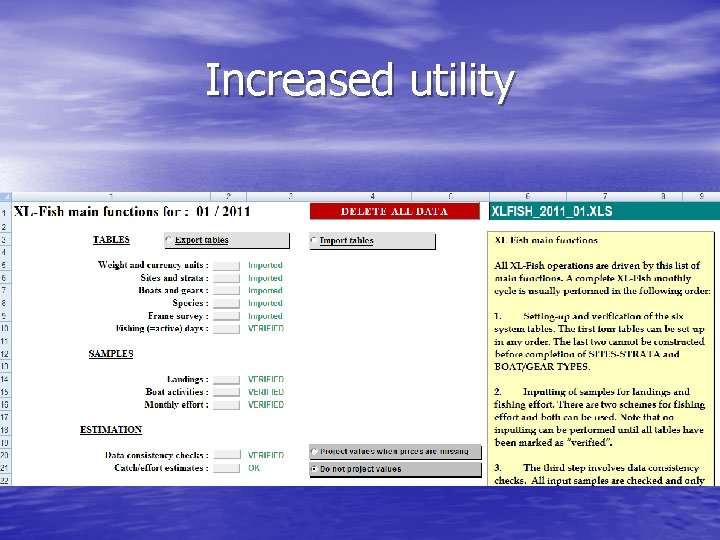The height and width of the screenshot is (540, 720).
Task: Click the ESTIMATION section heading
Action: (111, 430)
